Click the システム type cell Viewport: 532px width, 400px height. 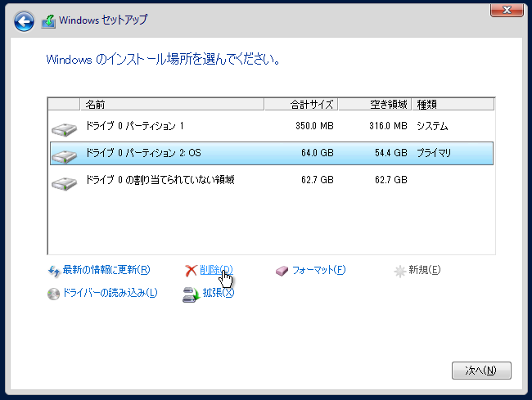coord(432,126)
